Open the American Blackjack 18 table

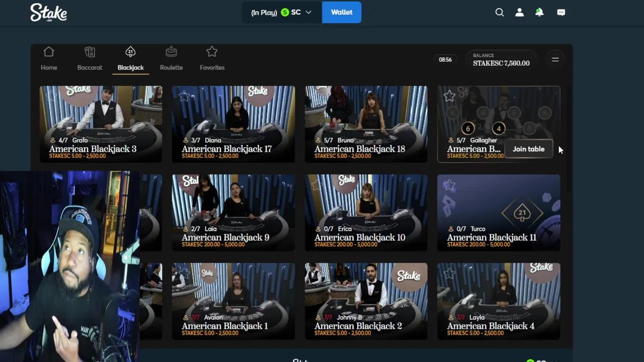(366, 124)
